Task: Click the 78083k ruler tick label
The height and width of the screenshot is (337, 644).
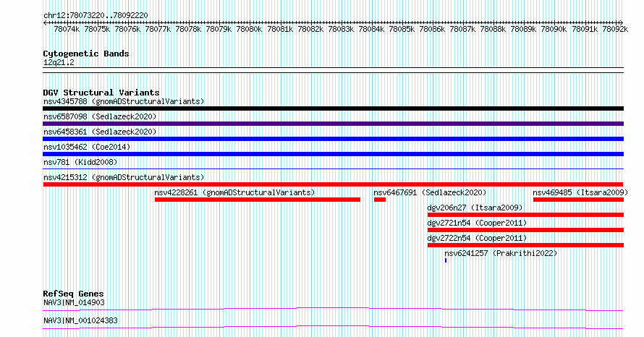Action: point(341,29)
